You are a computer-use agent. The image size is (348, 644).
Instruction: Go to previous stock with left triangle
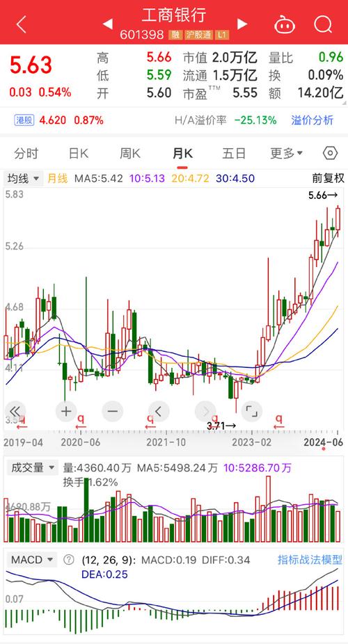(108, 24)
